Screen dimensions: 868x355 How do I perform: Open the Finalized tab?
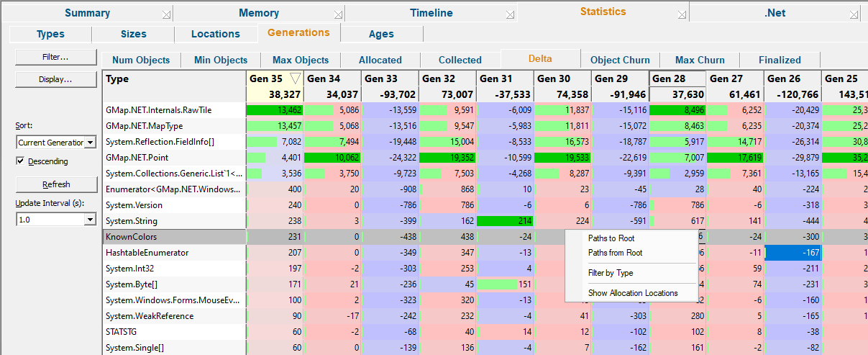(780, 60)
